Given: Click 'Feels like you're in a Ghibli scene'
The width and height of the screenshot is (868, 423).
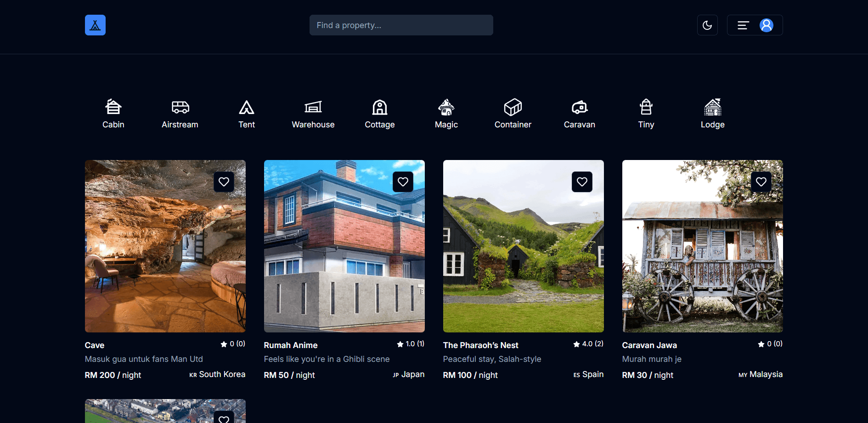Looking at the screenshot, I should [x=327, y=359].
